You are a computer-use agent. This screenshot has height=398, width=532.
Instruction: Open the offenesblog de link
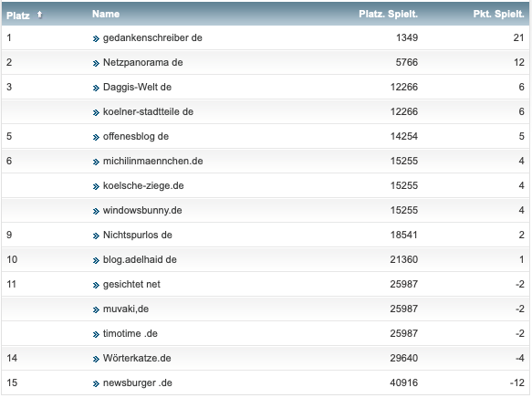(x=136, y=136)
